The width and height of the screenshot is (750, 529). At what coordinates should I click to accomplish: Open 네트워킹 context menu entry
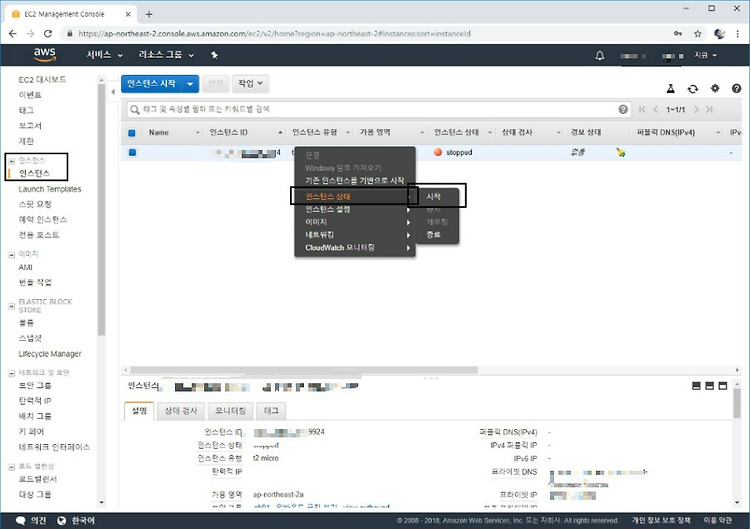(354, 235)
